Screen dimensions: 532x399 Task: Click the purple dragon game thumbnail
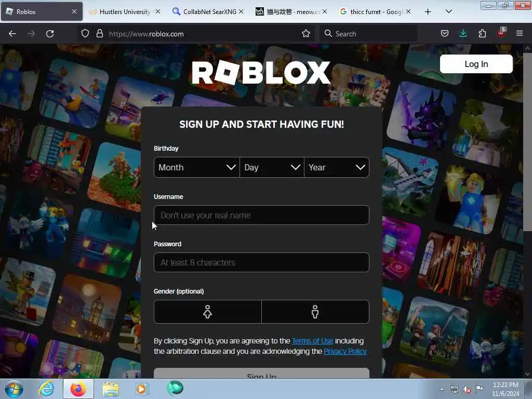(421, 116)
